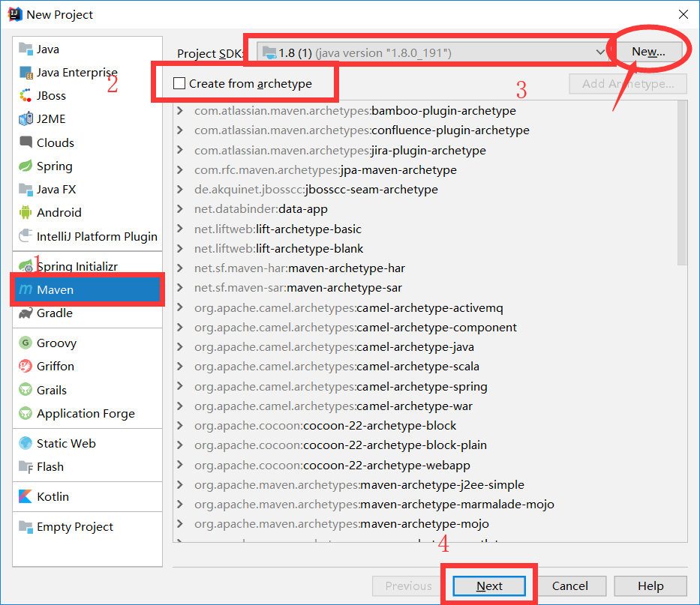Click the Groovy G icon
The height and width of the screenshot is (605, 700).
26,343
